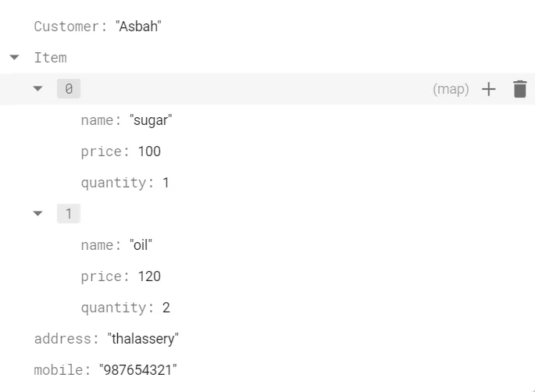
Task: Edit price value 100
Action: [x=148, y=151]
